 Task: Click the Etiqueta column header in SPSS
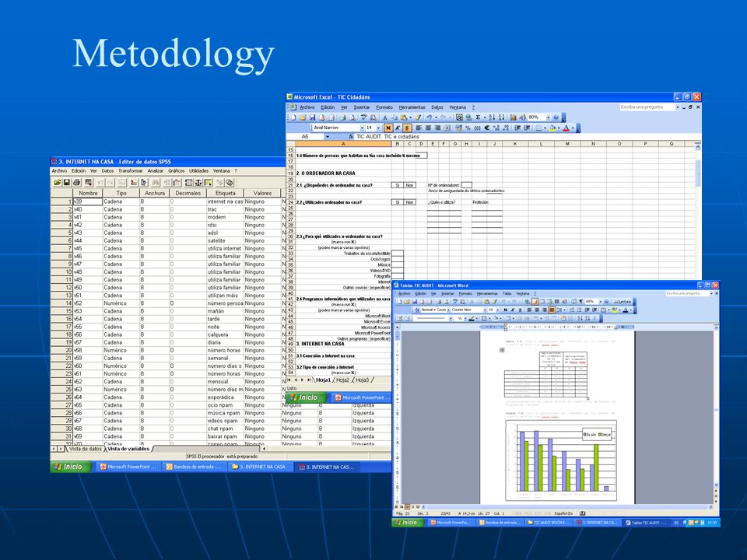click(226, 194)
